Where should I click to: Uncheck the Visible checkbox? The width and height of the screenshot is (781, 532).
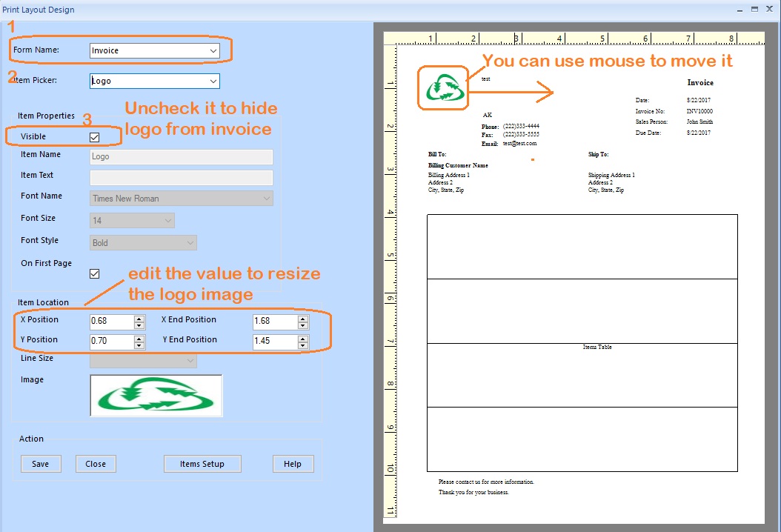tap(94, 137)
